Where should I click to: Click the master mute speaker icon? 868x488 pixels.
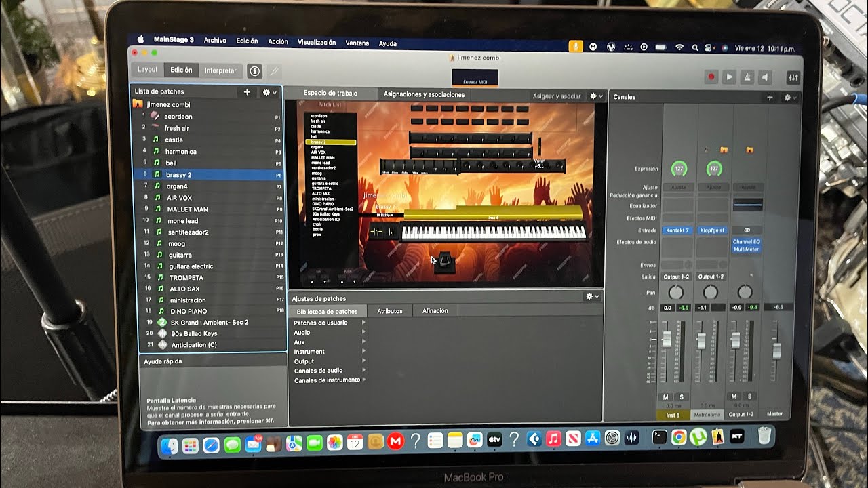pos(764,77)
